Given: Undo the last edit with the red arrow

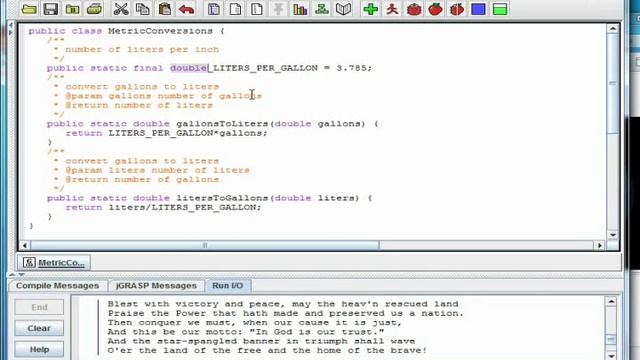Looking at the screenshot, I should coord(186,9).
